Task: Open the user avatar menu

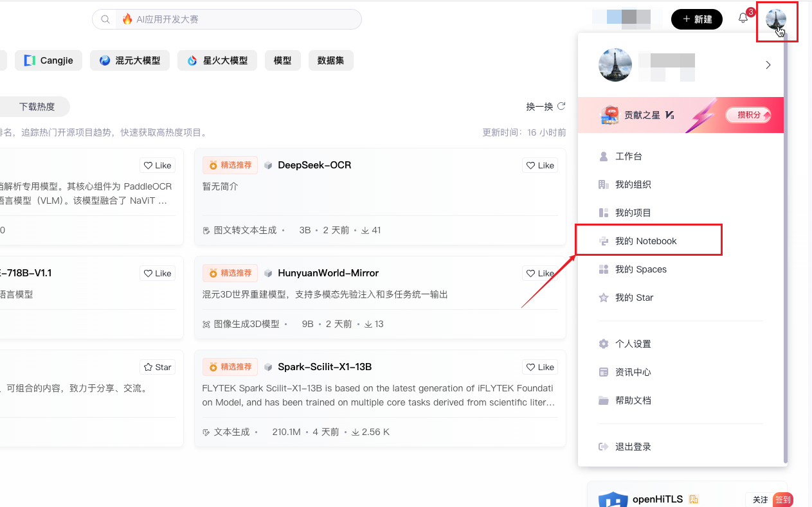Action: tap(777, 20)
